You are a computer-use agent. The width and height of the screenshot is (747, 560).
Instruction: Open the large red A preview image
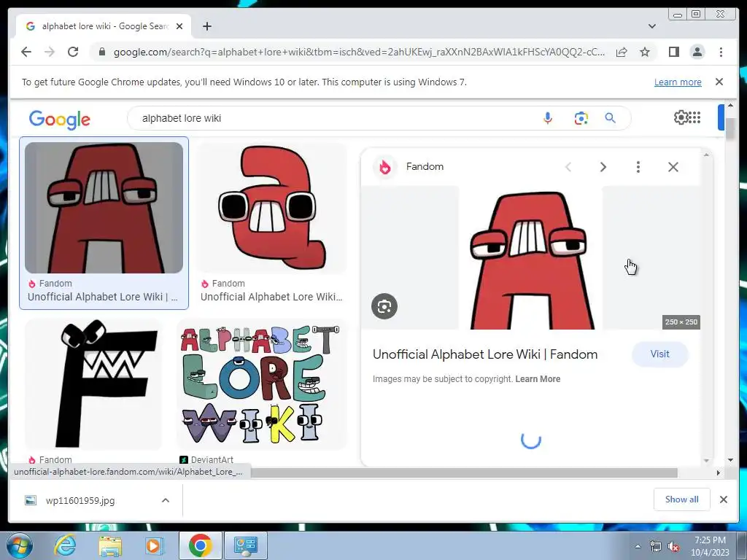click(530, 257)
